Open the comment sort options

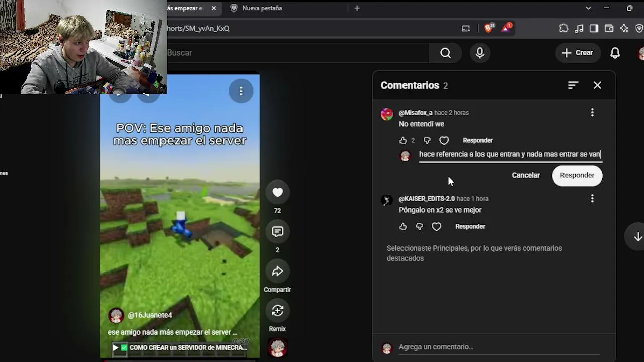point(573,85)
